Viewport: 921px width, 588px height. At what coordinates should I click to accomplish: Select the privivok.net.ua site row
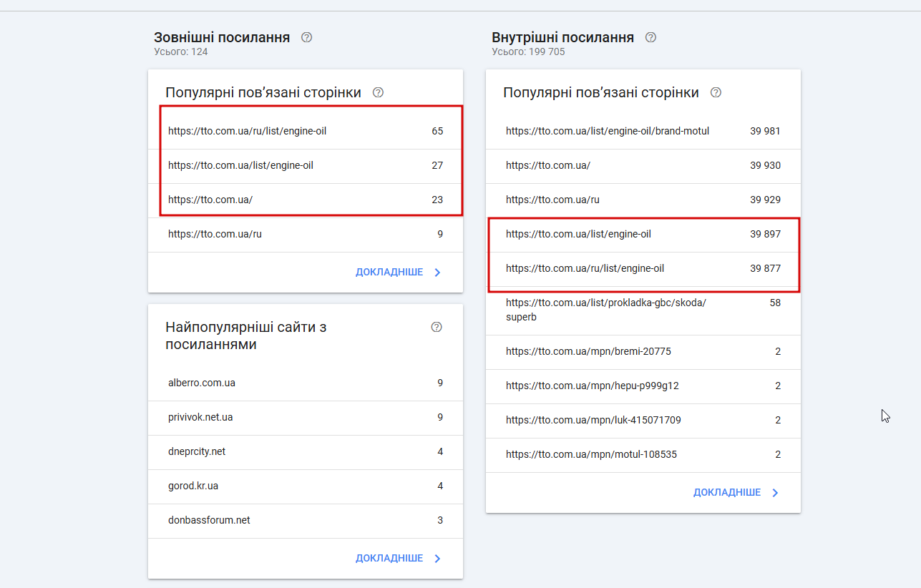click(306, 417)
